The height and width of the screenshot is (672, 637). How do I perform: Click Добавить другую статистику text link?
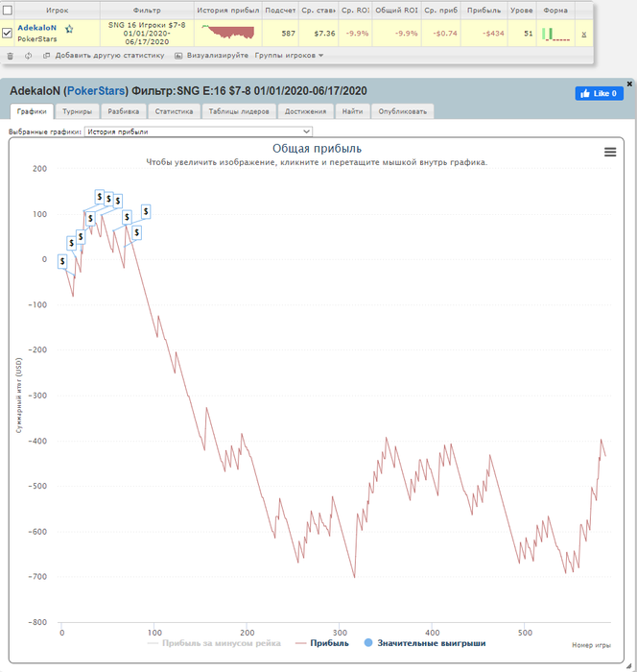click(x=109, y=56)
